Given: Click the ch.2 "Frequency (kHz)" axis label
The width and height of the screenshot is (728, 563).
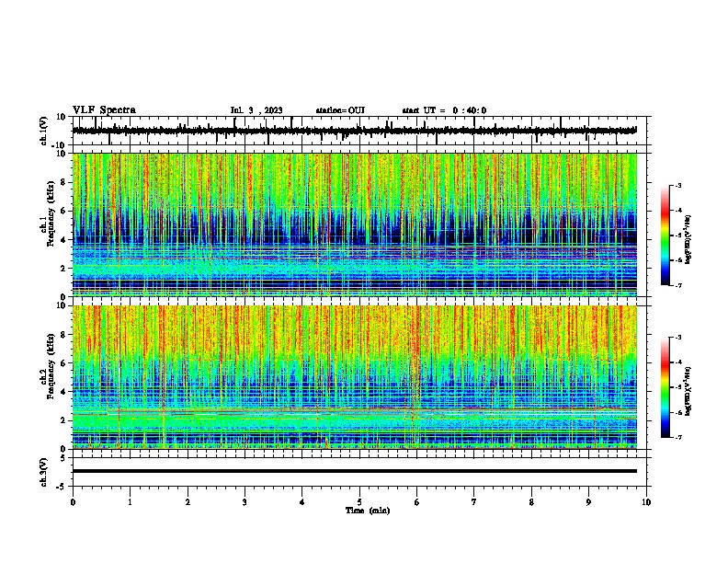Looking at the screenshot, I should tap(51, 366).
